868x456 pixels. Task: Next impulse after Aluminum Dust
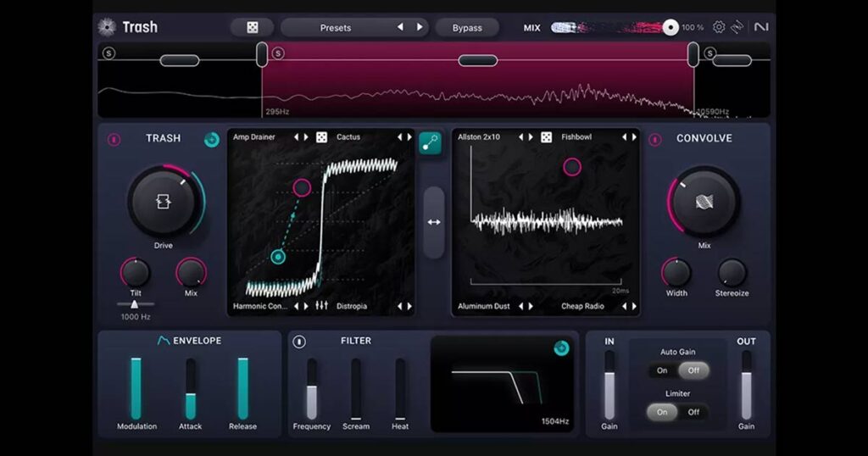531,306
